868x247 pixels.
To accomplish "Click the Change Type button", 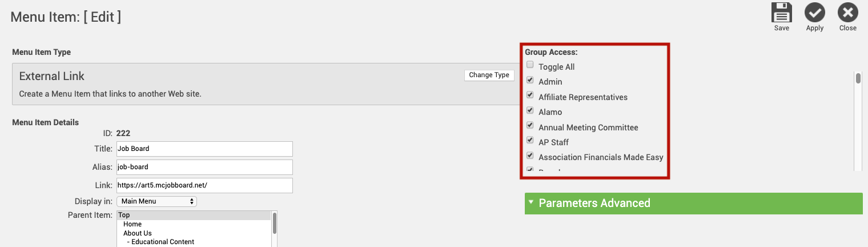I will coord(489,75).
